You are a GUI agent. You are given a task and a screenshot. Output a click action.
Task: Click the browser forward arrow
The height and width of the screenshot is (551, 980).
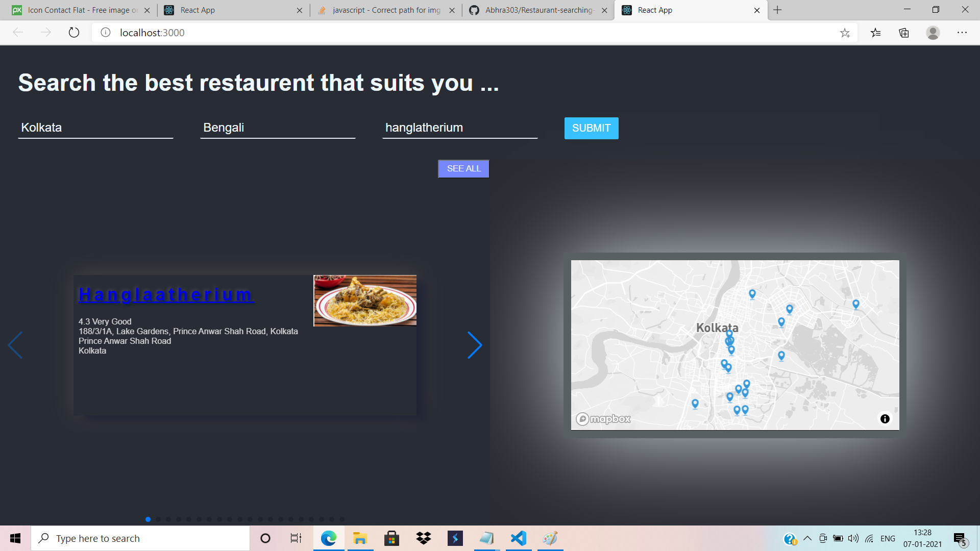pyautogui.click(x=45, y=33)
